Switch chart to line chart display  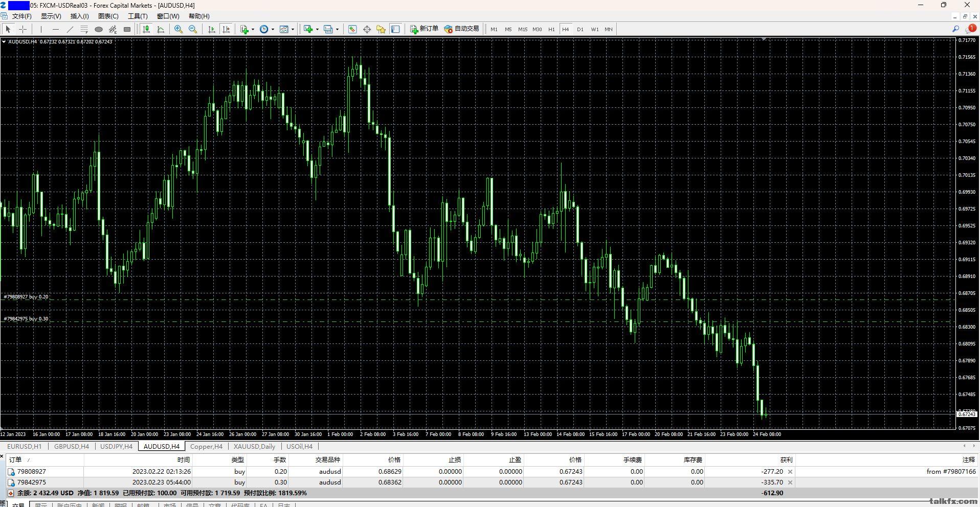161,29
